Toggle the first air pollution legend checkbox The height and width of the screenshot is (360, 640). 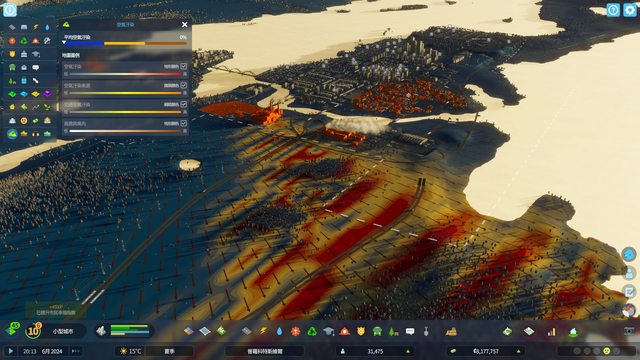(184, 66)
